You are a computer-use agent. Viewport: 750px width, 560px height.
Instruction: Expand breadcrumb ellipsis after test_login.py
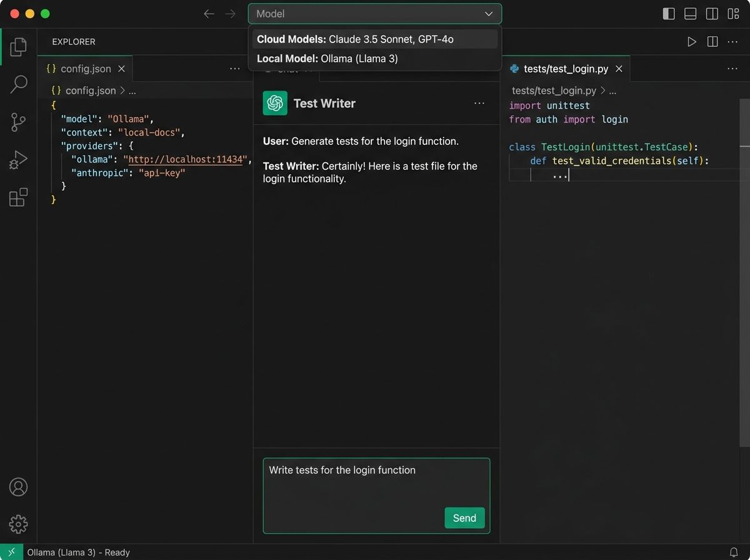pyautogui.click(x=612, y=91)
